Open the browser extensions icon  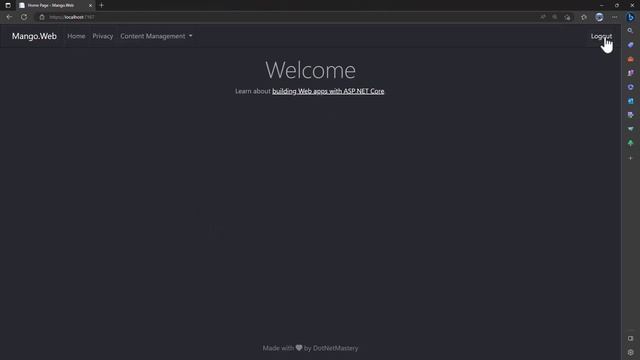pyautogui.click(x=584, y=17)
